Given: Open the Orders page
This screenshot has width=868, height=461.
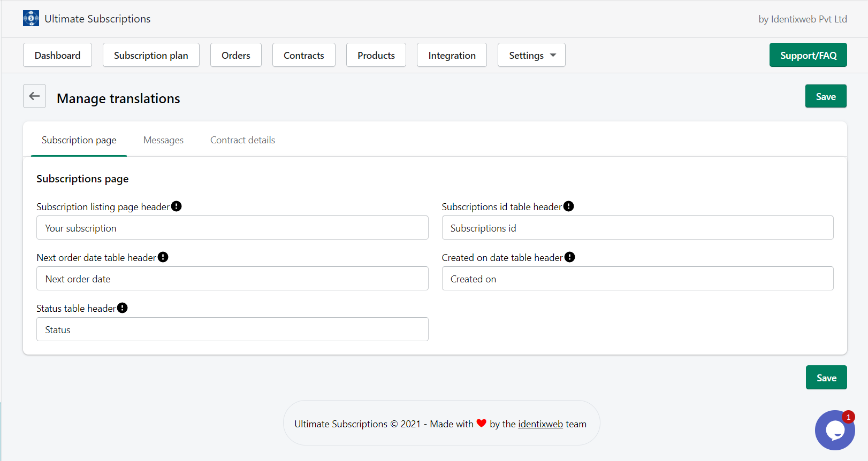Looking at the screenshot, I should click(236, 55).
